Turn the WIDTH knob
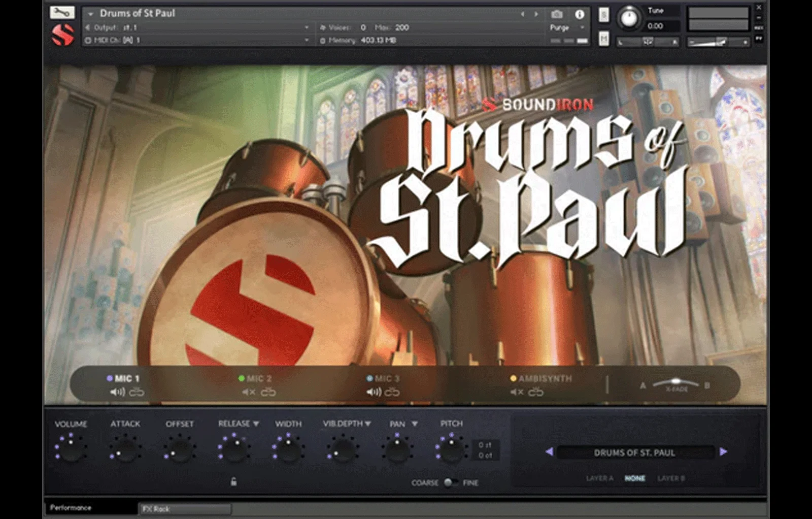The width and height of the screenshot is (812, 519). 288,449
